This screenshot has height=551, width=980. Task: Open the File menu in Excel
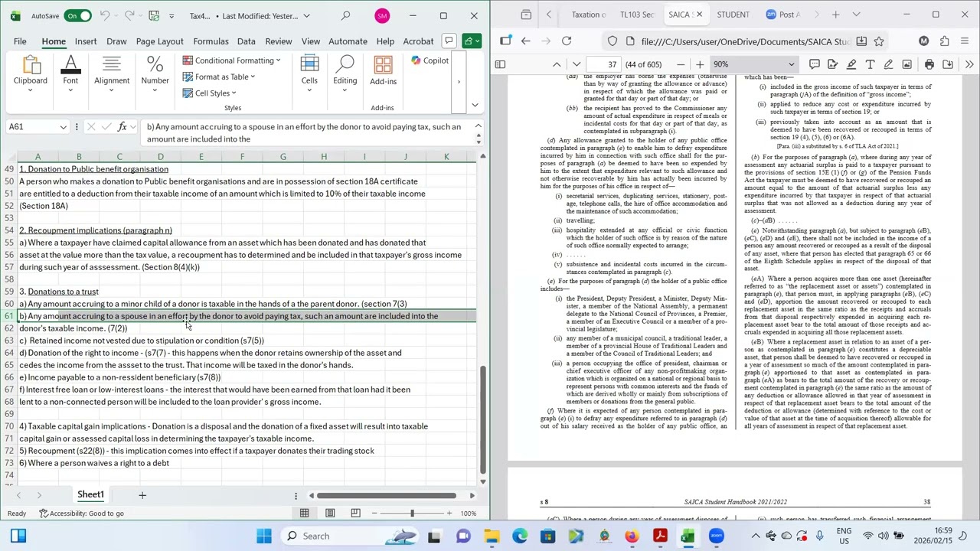(x=20, y=41)
